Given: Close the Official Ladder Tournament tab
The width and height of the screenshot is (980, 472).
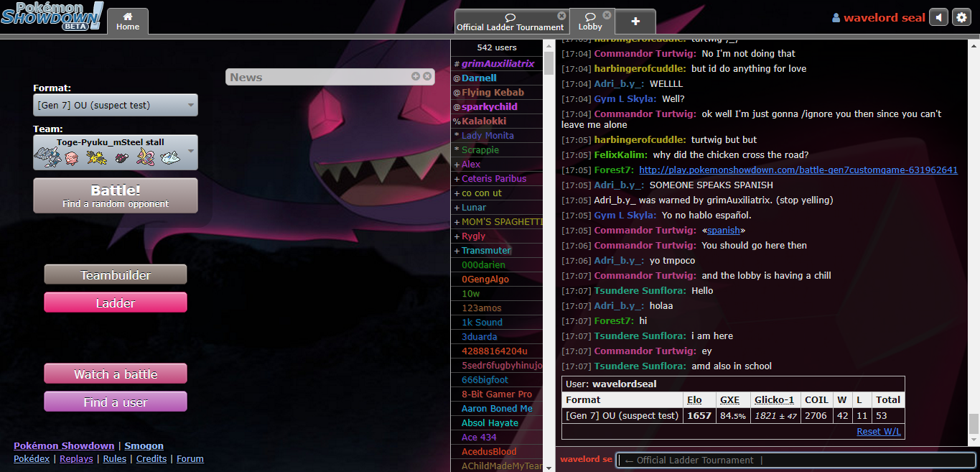Looking at the screenshot, I should 561,15.
